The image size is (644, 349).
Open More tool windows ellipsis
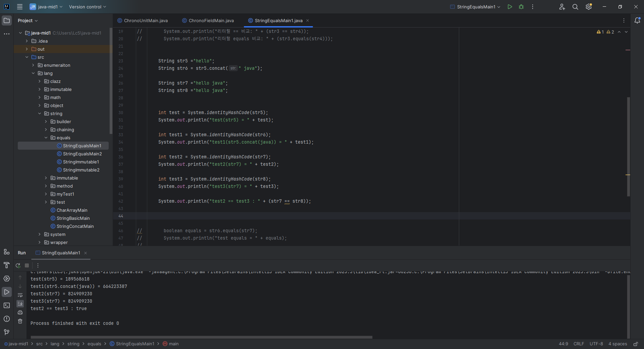point(7,34)
